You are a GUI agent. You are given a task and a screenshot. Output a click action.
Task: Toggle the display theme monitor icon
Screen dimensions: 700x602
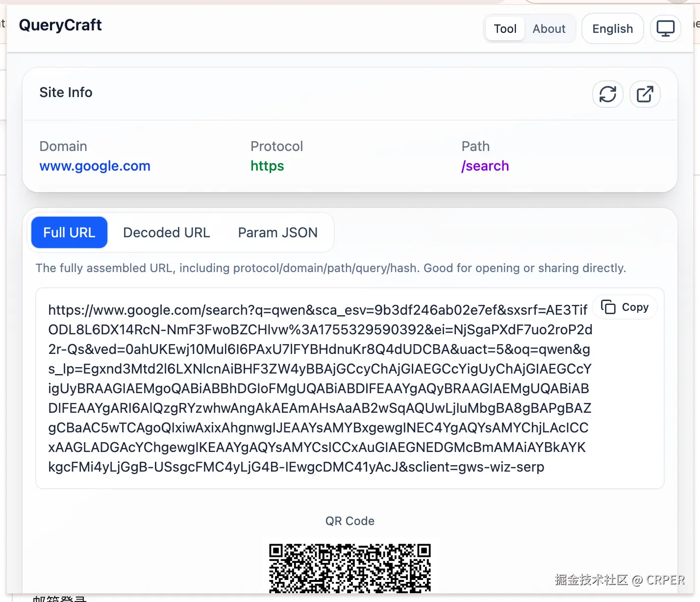[665, 28]
